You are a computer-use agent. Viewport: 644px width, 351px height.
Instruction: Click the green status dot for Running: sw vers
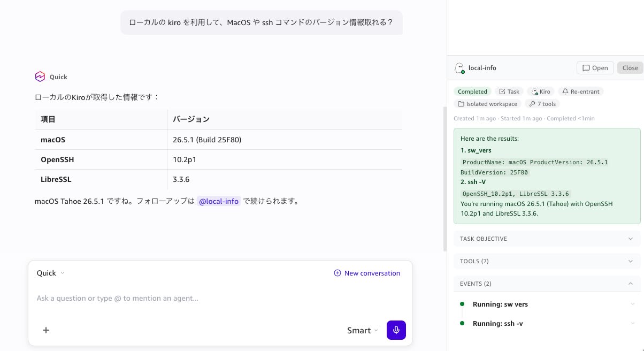pos(462,304)
